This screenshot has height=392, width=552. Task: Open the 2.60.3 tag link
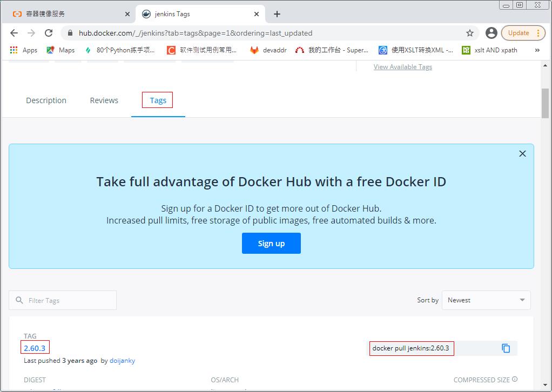coord(35,348)
